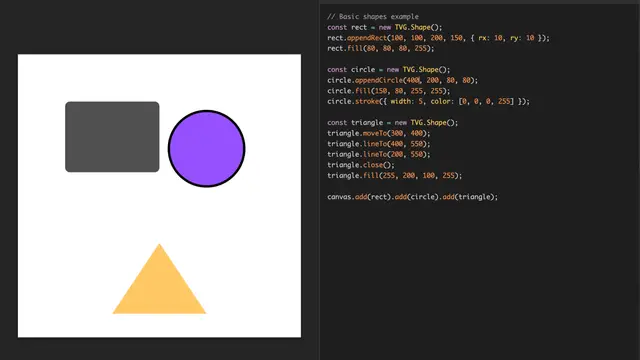Click the circle.stroke width and color line
640x360 pixels.
click(x=428, y=102)
